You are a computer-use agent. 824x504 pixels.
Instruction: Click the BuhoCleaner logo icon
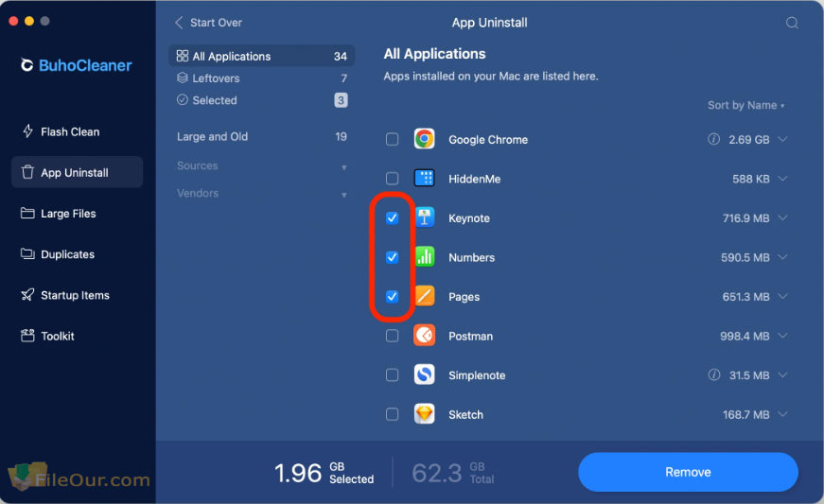(26, 65)
